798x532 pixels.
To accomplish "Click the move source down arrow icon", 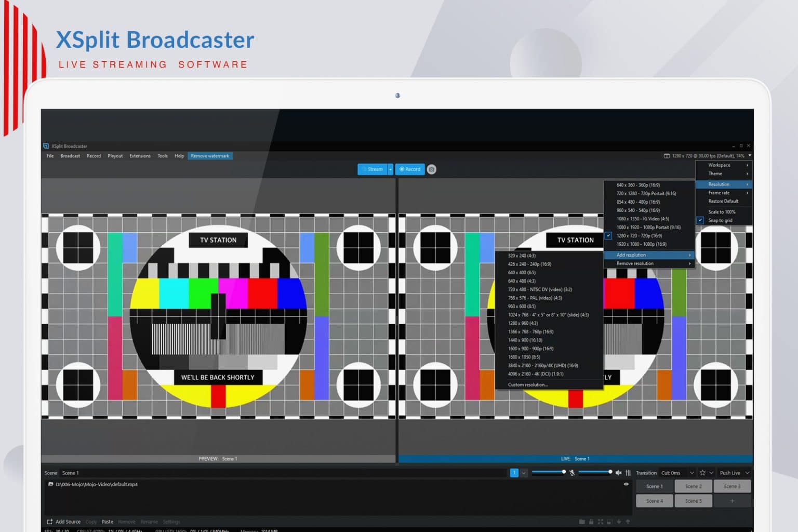I will (619, 522).
